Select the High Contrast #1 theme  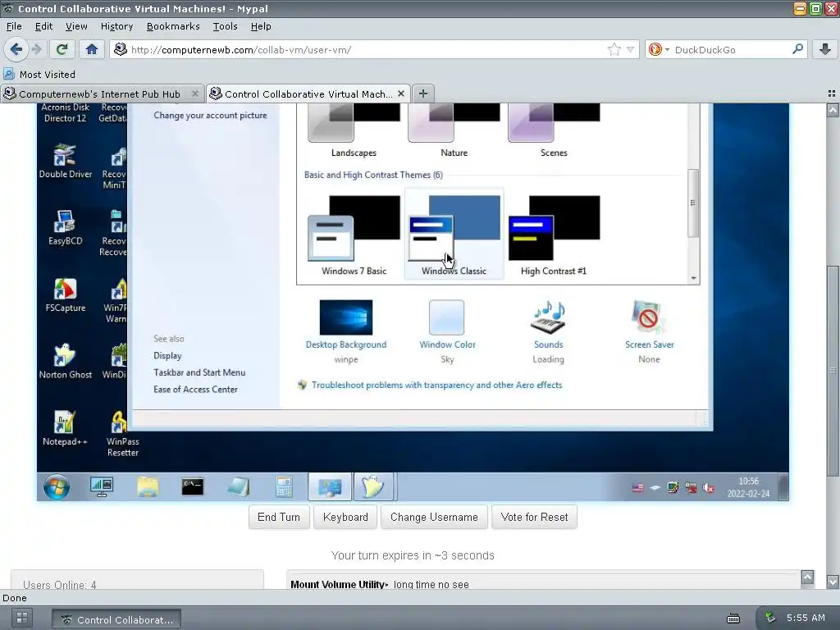tap(554, 235)
